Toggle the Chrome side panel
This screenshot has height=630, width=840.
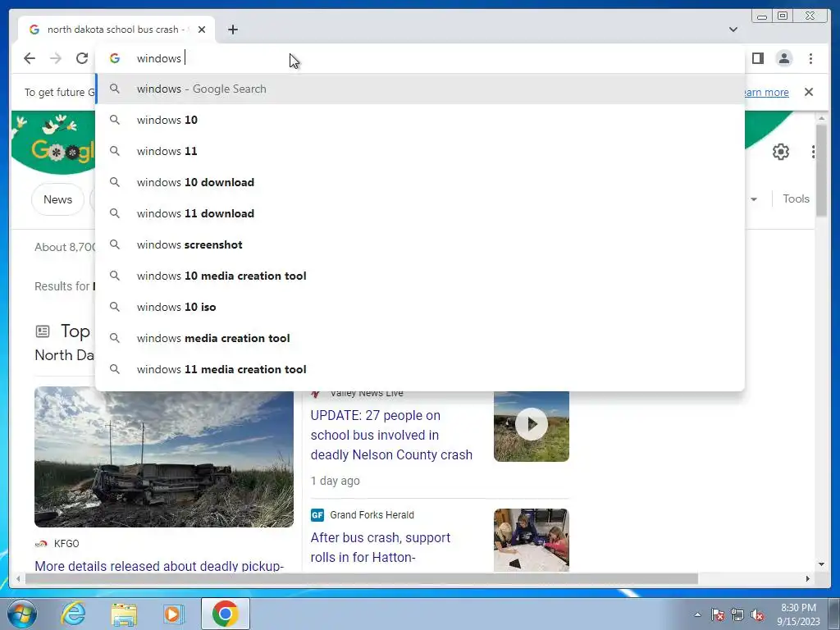pos(757,58)
